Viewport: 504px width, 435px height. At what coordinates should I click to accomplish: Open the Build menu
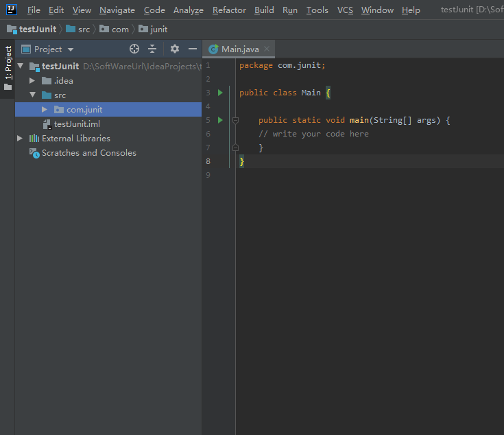[x=264, y=10]
